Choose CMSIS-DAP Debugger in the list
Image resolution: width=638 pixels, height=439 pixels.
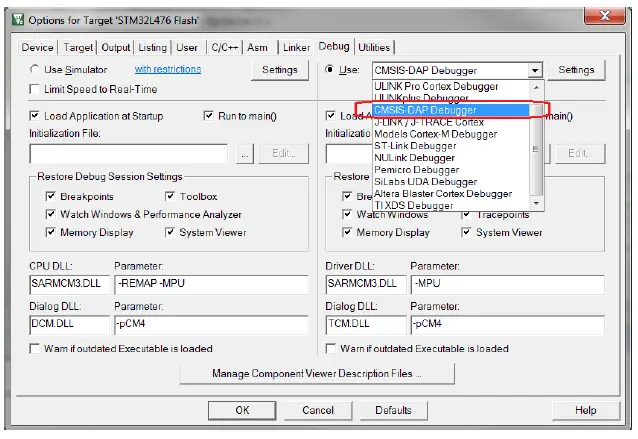click(x=451, y=110)
